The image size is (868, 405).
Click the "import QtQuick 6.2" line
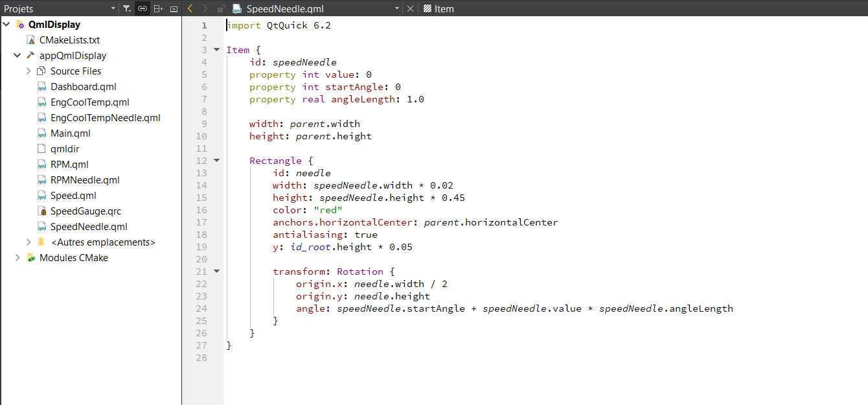tap(279, 25)
